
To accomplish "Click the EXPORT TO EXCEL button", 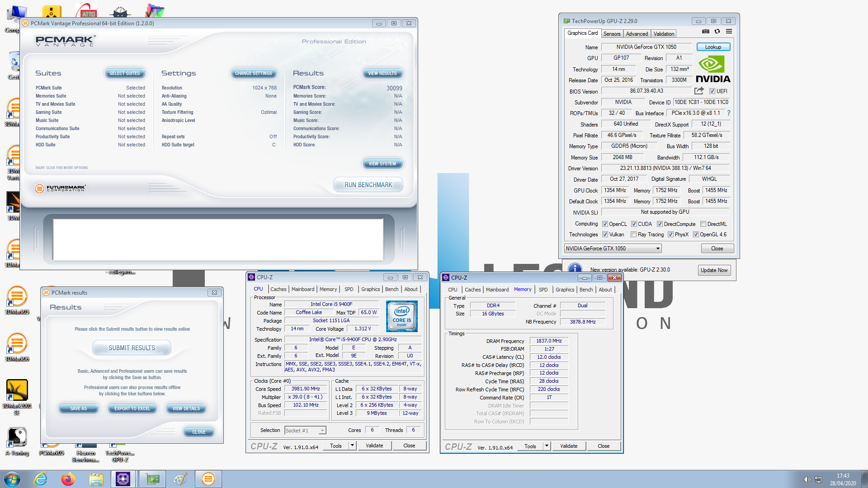I will click(x=132, y=408).
